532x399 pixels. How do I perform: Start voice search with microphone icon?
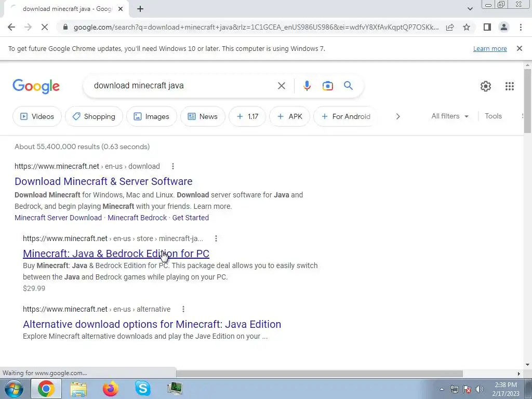pyautogui.click(x=307, y=86)
